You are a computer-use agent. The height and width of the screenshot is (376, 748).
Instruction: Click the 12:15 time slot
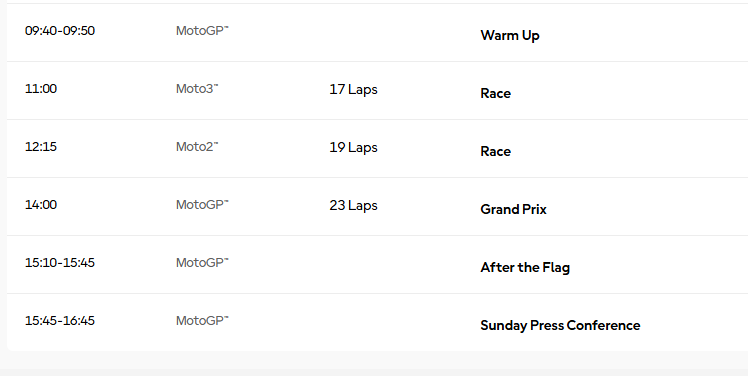41,146
